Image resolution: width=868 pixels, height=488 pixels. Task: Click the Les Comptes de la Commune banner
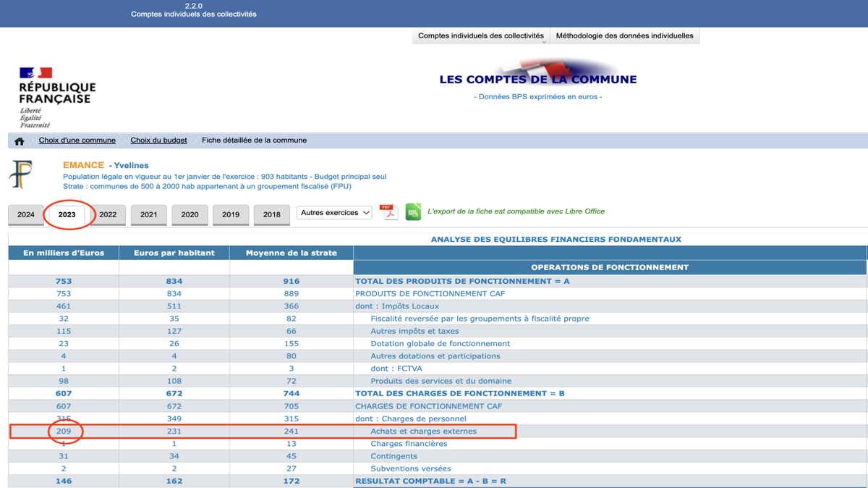click(537, 80)
